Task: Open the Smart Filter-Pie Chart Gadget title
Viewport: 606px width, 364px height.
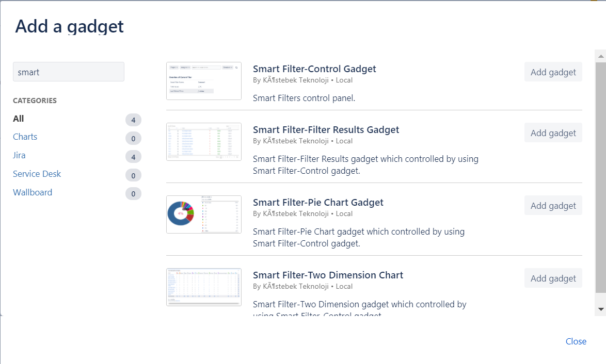Action: pos(318,202)
